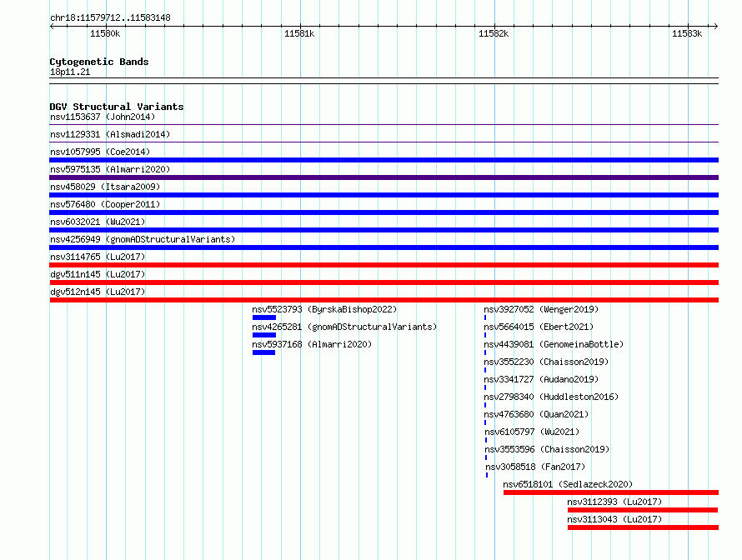The width and height of the screenshot is (742, 560).
Task: Open the nsv576480 (Cooper2011) label
Action: [105, 204]
